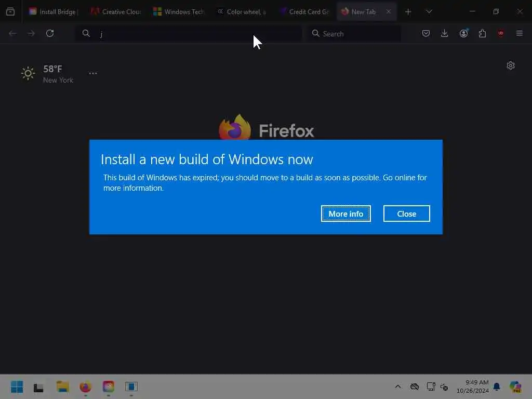Open File Explorer from taskbar
The height and width of the screenshot is (399, 532).
pos(62,387)
